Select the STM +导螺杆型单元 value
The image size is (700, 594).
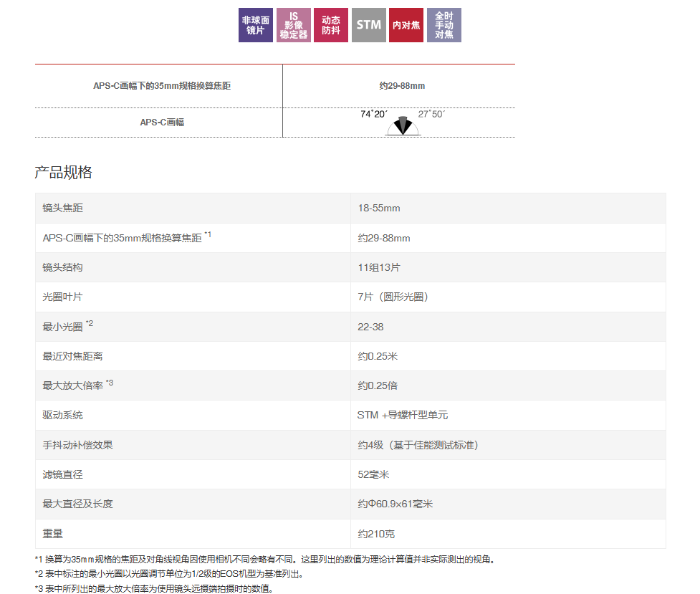coord(403,416)
